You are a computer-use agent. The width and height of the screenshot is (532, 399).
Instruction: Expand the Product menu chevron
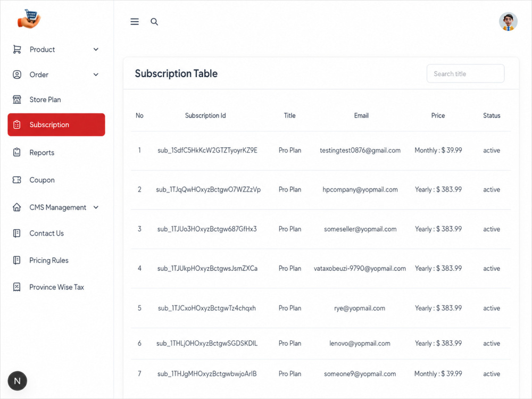click(96, 49)
